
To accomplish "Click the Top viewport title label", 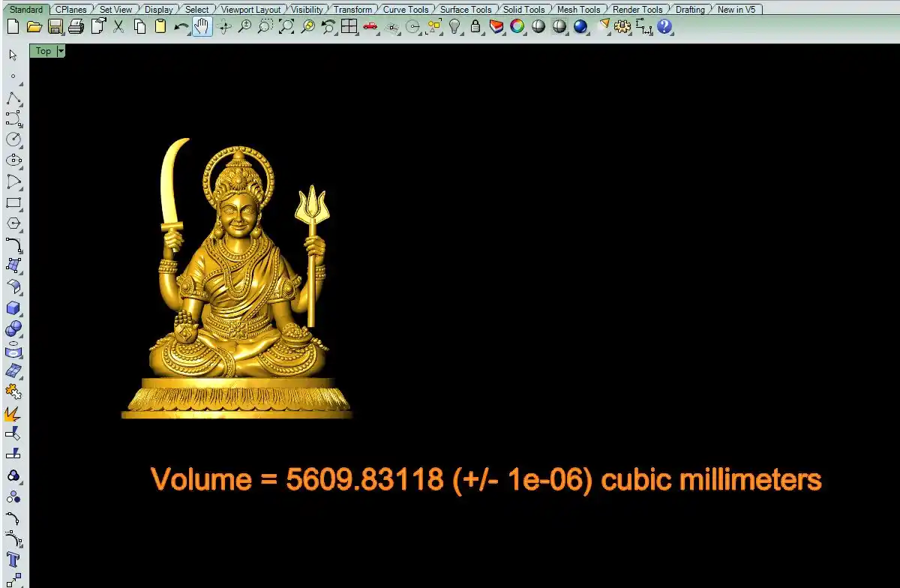I will pos(43,51).
